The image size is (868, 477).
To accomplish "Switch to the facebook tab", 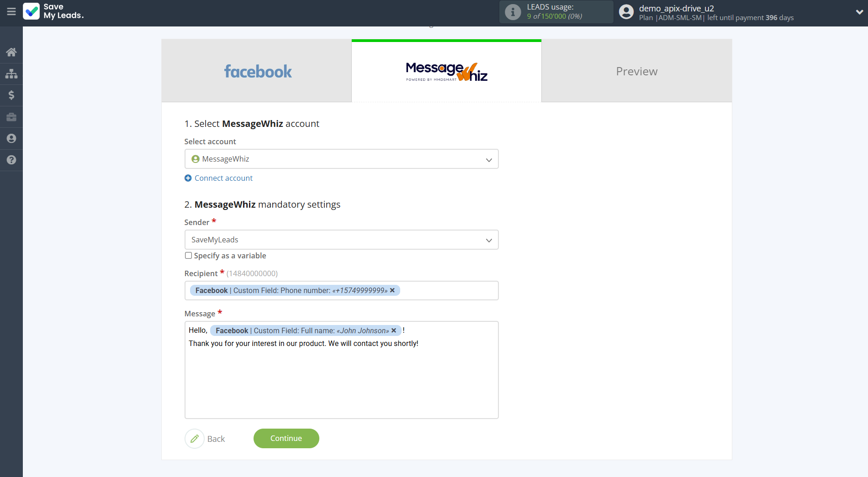I will 257,71.
